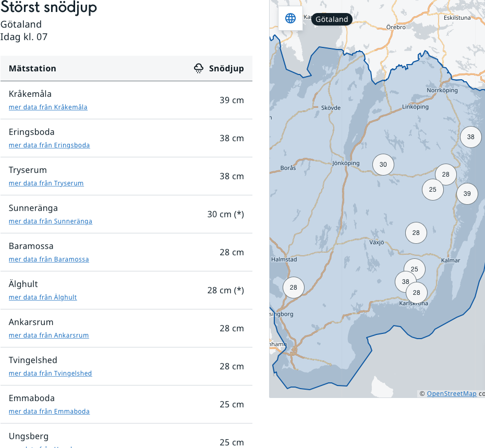Open the 'mer data från Eringsboda' link
The width and height of the screenshot is (485, 448).
pos(49,145)
